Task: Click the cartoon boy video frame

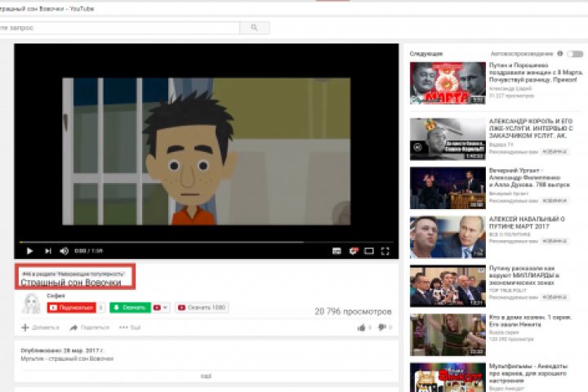Action: point(207,151)
